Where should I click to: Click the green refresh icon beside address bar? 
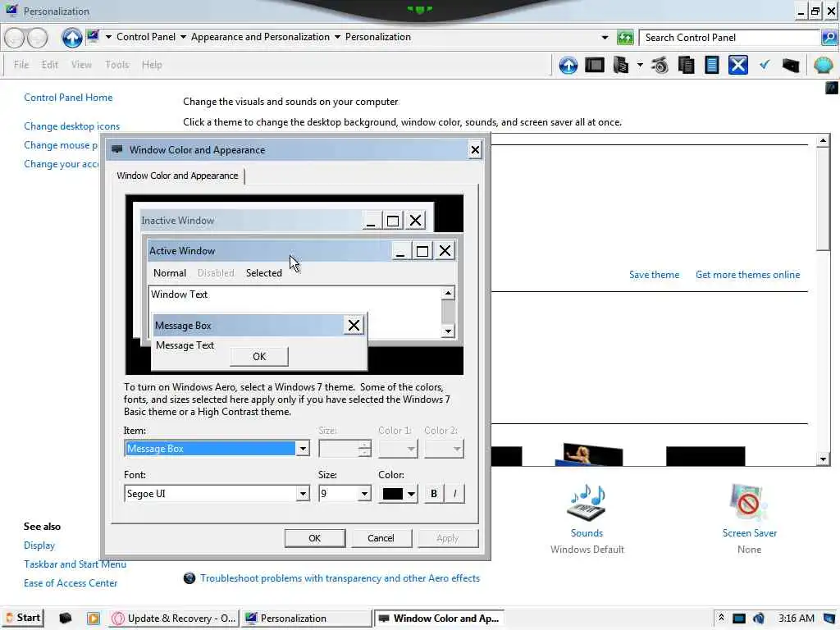(x=624, y=38)
